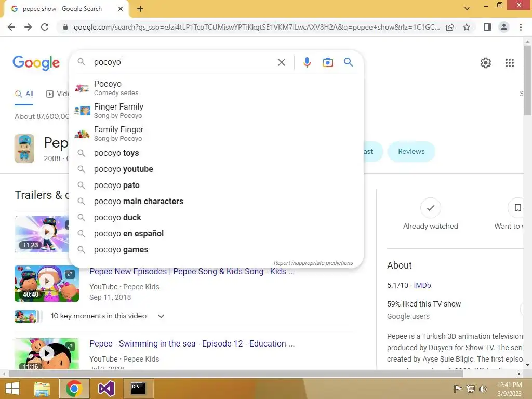The width and height of the screenshot is (532, 399).
Task: Select suggestion pocoyo toys
Action: click(216, 153)
